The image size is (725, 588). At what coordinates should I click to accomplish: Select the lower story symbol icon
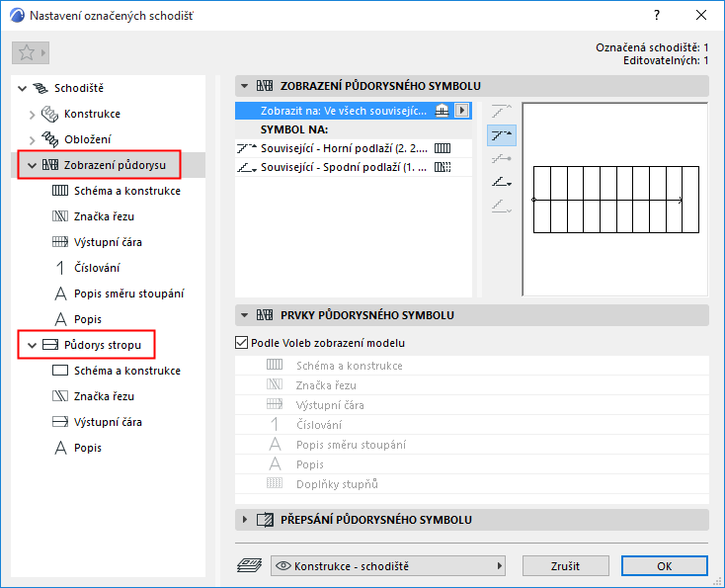[502, 183]
